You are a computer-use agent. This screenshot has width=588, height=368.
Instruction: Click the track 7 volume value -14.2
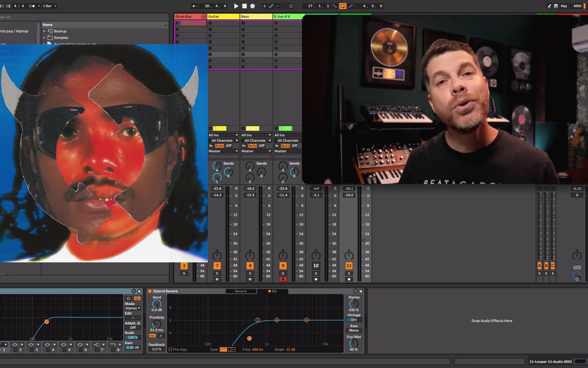217,195
